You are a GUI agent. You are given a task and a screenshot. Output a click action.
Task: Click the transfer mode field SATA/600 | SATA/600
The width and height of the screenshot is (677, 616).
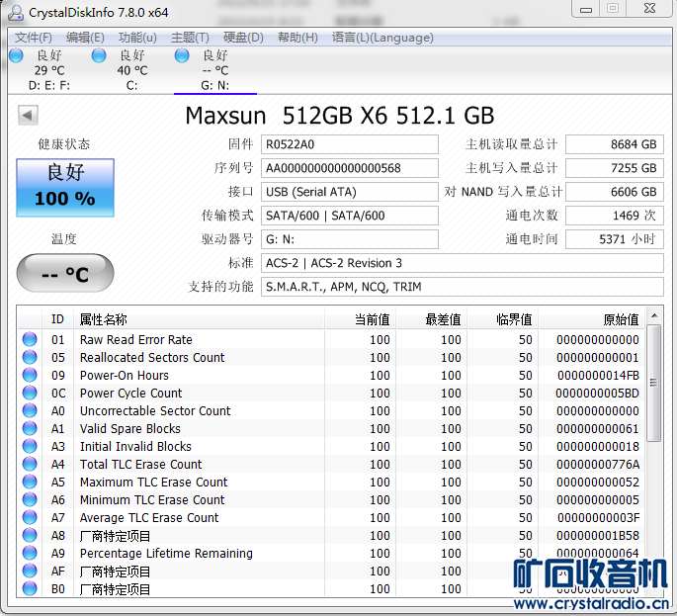(349, 216)
